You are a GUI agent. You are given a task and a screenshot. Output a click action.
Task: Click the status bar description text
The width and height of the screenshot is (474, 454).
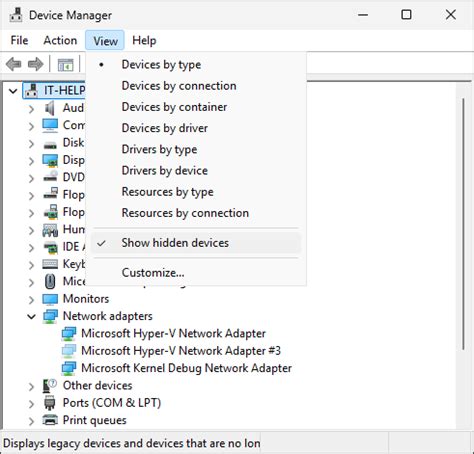132,443
